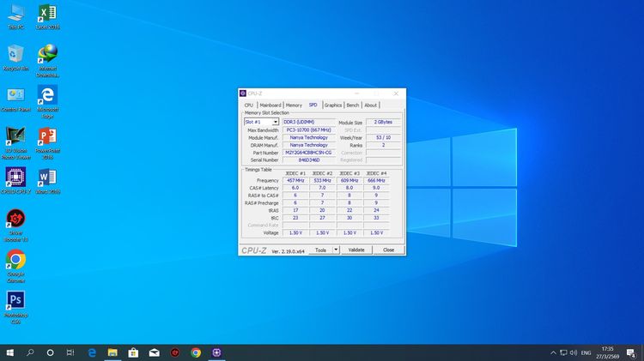The width and height of the screenshot is (644, 361).
Task: Click the 609 MHz frequency cell
Action: coord(349,180)
